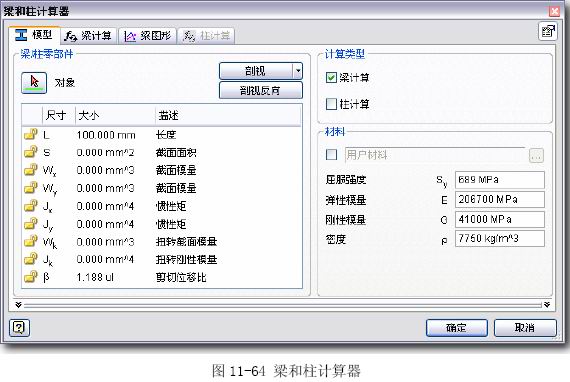Select the value 1.188 ul
Viewport: 570px width, 382px height.
[95, 278]
